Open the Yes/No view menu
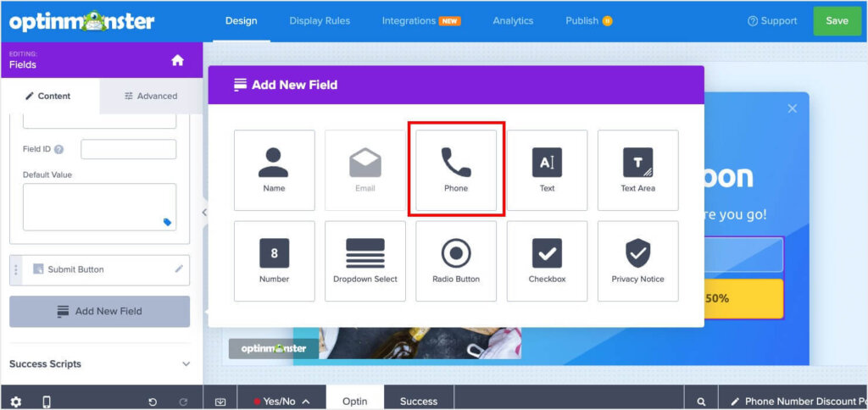The width and height of the screenshot is (868, 410). tap(281, 402)
